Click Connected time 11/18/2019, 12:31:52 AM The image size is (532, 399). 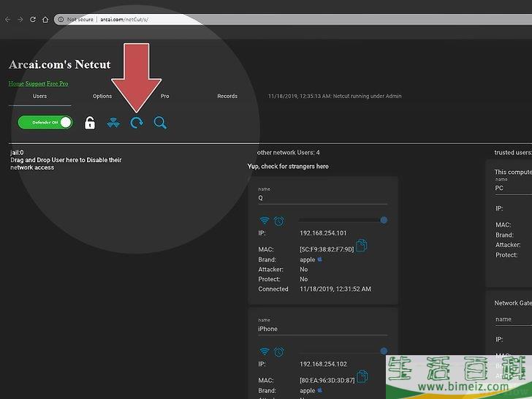pos(335,289)
